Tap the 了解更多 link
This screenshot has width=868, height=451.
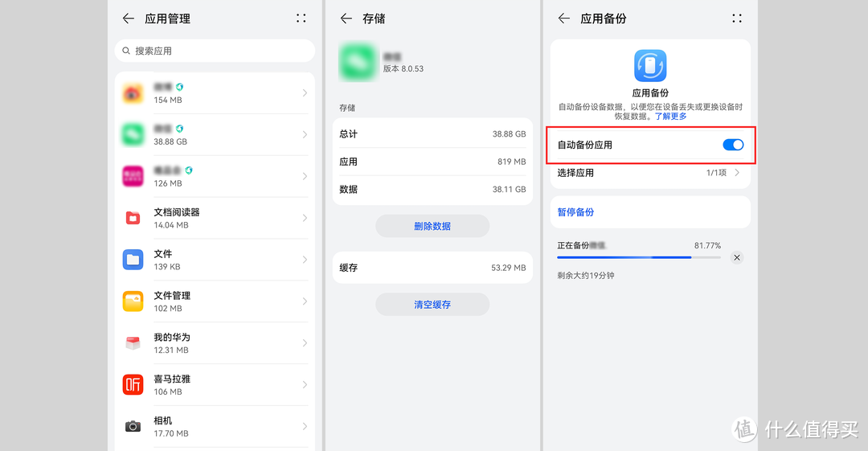pos(670,117)
